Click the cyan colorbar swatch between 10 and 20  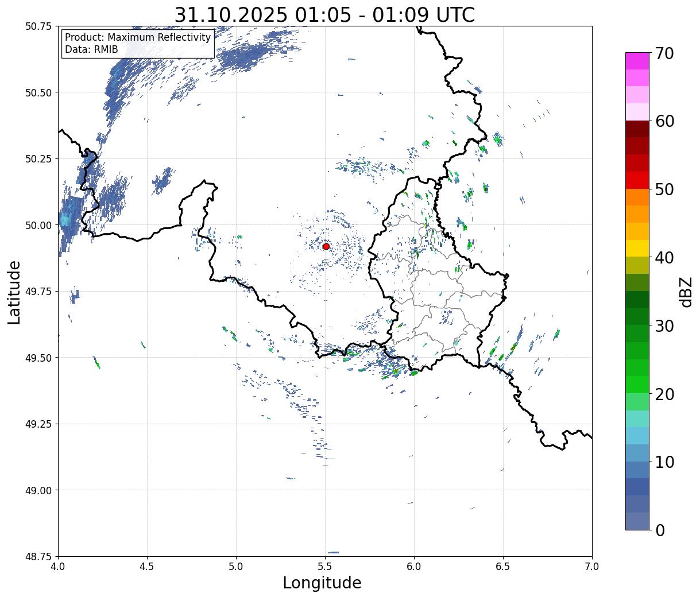pos(637,436)
